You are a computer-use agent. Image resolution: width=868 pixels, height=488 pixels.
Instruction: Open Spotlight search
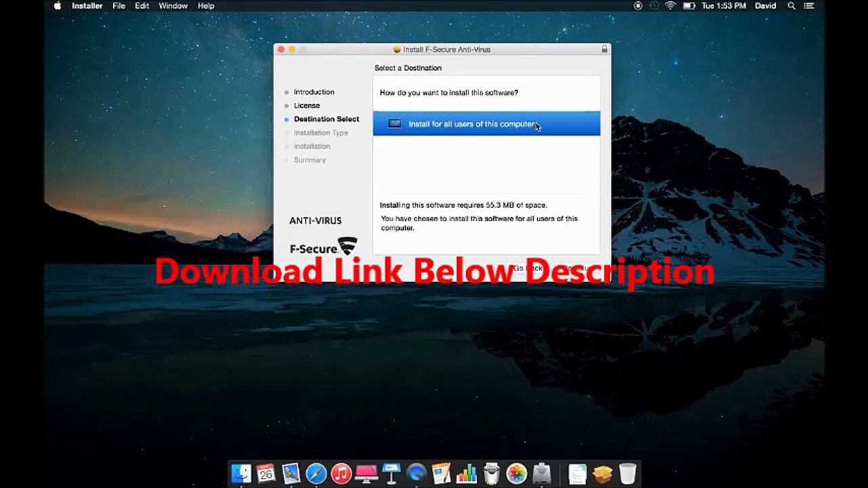click(x=791, y=6)
